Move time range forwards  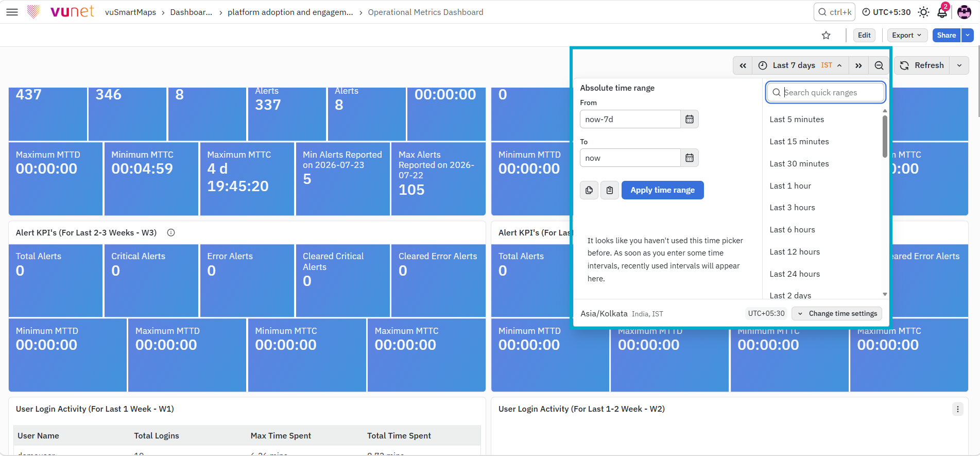[858, 65]
